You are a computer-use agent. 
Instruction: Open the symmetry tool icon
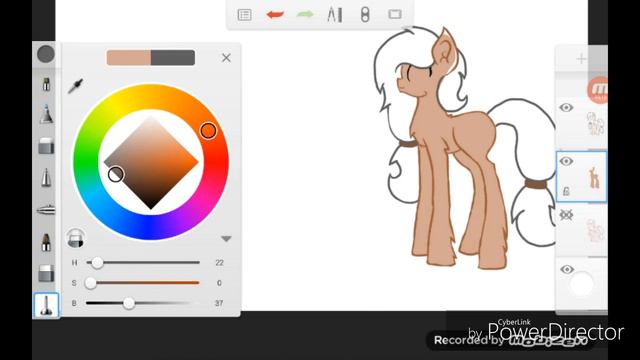coord(365,15)
